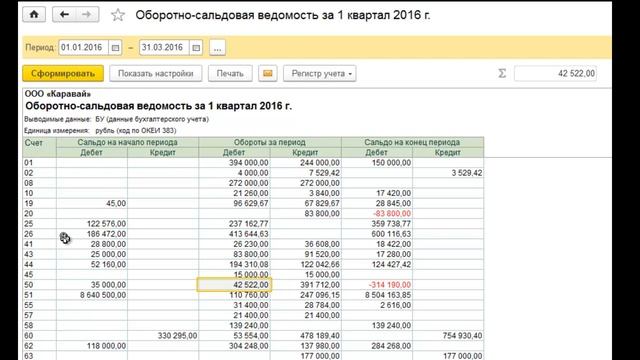The height and width of the screenshot is (360, 640).
Task: Select cell 139 240,00 in ending debit column
Action: [377, 326]
